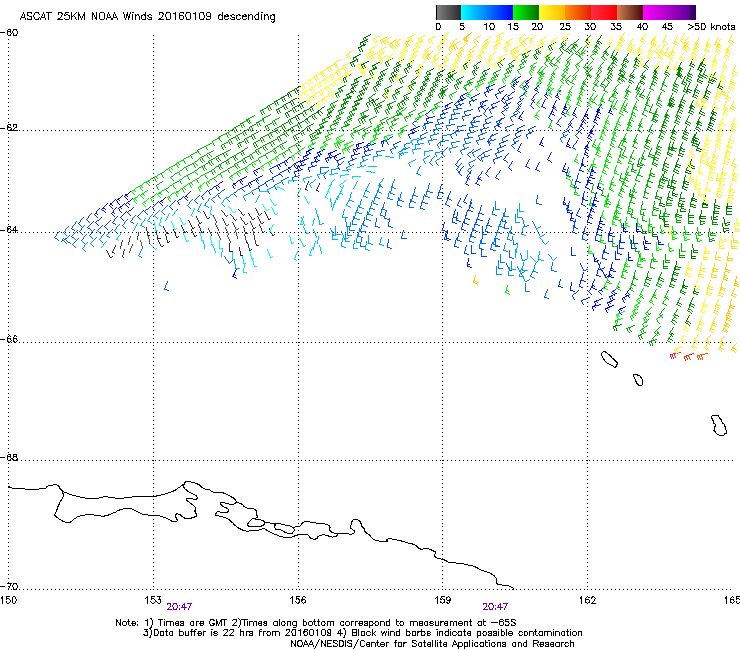
Task: Click the '-66' latitude label
Action: click(x=9, y=339)
